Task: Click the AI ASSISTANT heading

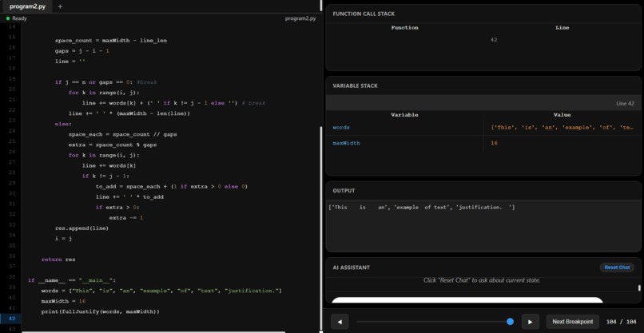Action: pyautogui.click(x=351, y=268)
